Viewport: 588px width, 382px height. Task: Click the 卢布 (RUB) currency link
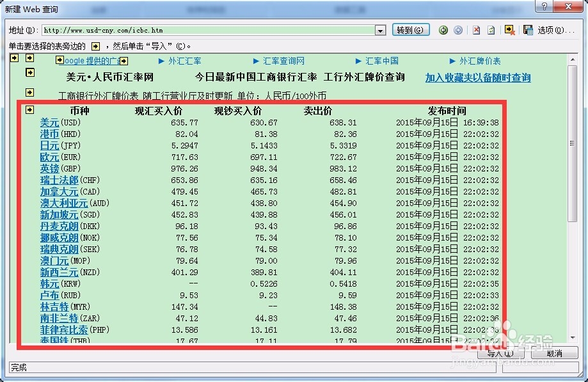coord(49,296)
